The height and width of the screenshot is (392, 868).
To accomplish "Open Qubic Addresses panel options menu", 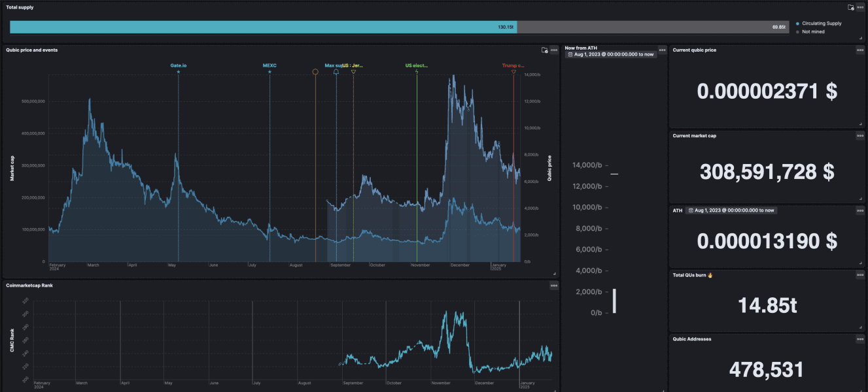I will pos(860,339).
